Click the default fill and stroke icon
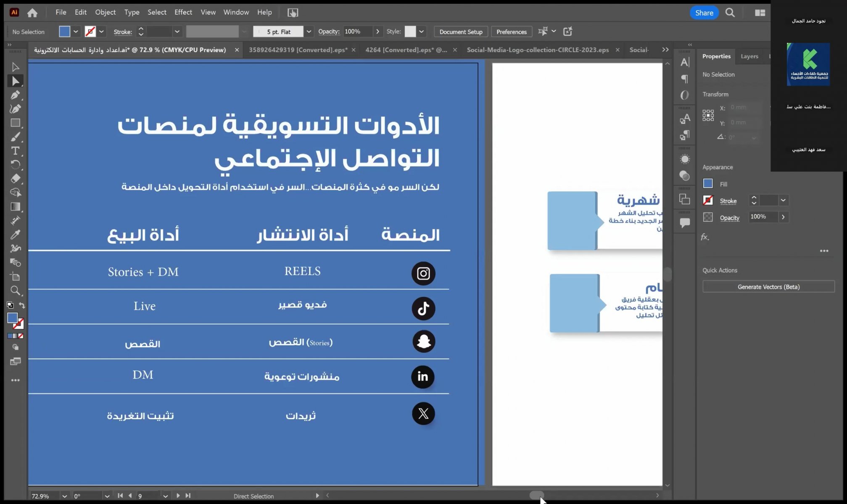This screenshot has width=847, height=504. coord(10,305)
